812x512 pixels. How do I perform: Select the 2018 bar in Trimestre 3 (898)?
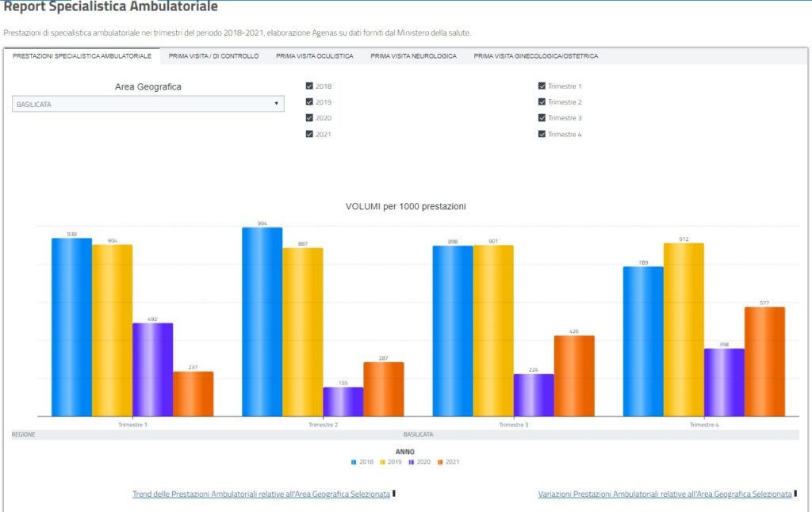(x=453, y=331)
